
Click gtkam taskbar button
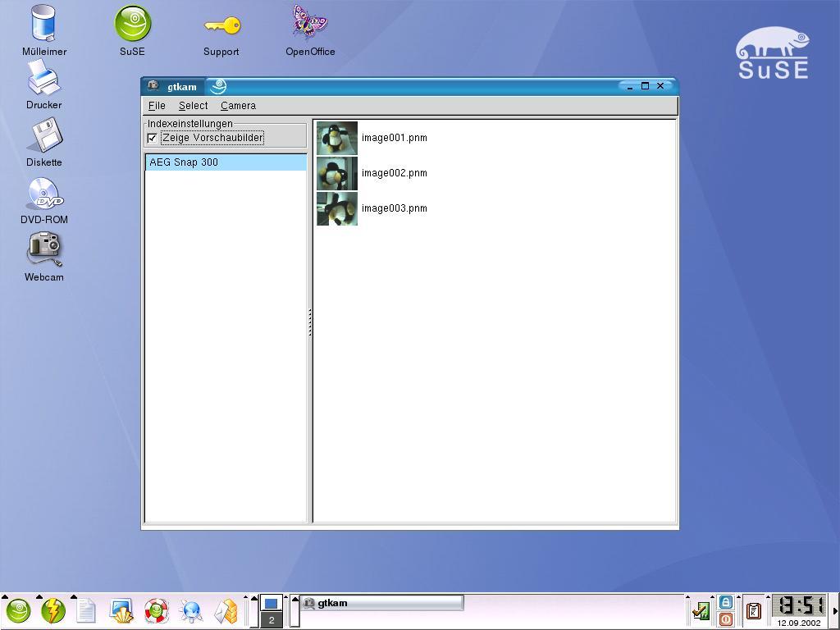381,603
